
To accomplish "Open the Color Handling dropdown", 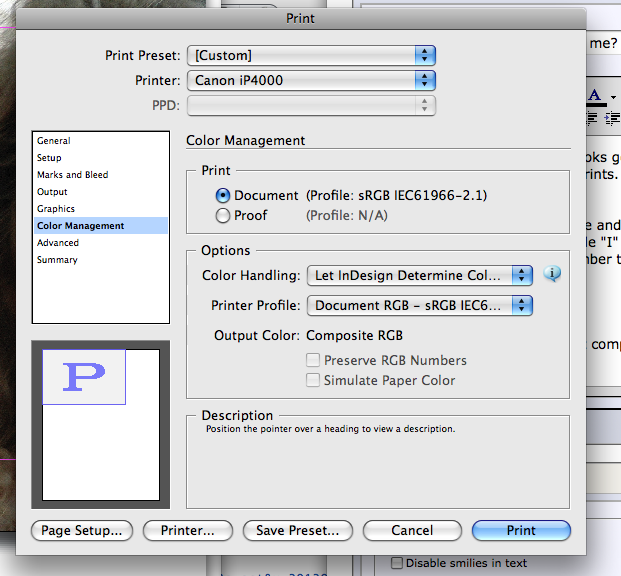I will coord(420,275).
